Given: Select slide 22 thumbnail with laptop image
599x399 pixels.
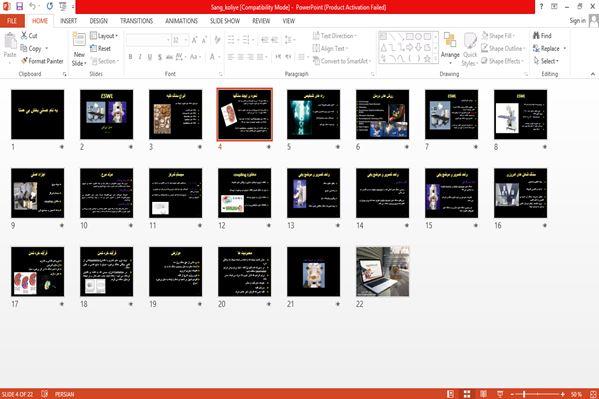Looking at the screenshot, I should click(382, 271).
